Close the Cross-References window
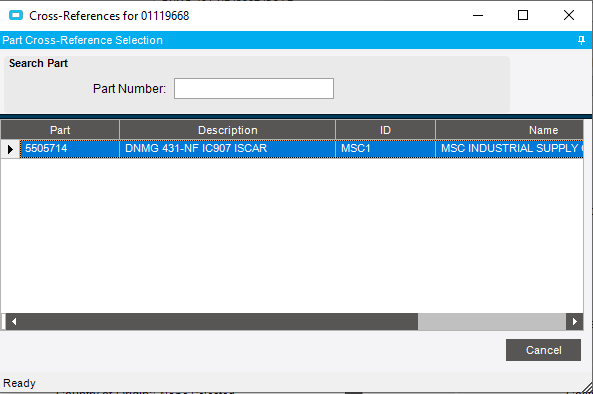Viewport: 593px width, 394px height. coord(569,16)
